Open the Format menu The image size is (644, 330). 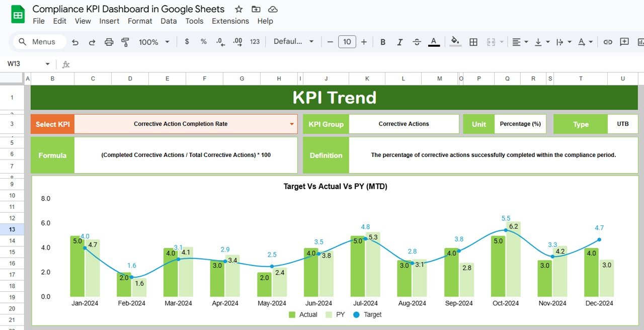click(140, 21)
